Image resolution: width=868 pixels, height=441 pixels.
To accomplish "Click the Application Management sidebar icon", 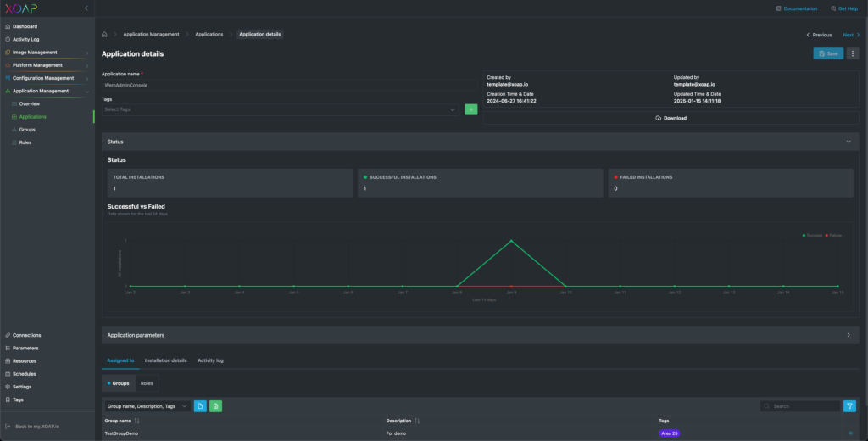I will [8, 91].
